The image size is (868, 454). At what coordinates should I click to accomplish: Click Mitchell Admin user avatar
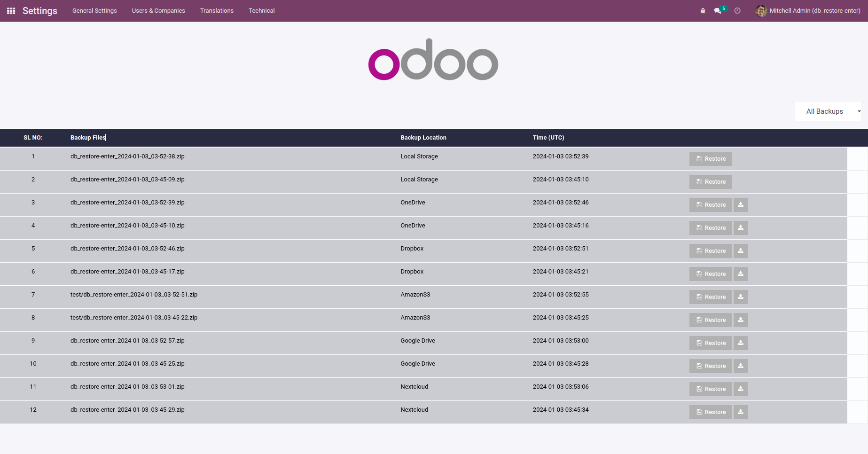[x=761, y=11]
